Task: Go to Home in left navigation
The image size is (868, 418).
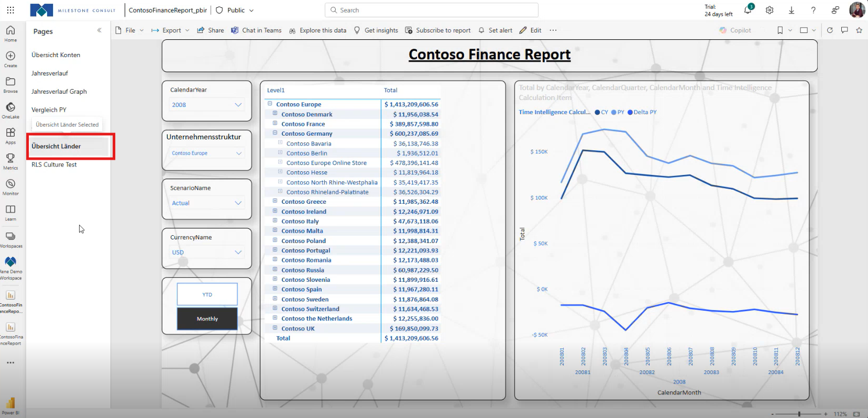Action: pyautogui.click(x=10, y=34)
